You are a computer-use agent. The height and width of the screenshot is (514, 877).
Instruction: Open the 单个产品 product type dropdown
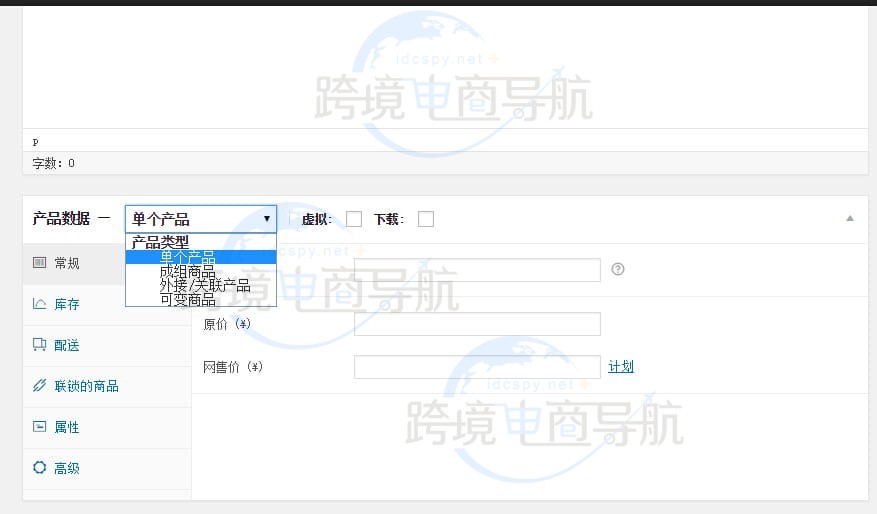click(x=201, y=219)
